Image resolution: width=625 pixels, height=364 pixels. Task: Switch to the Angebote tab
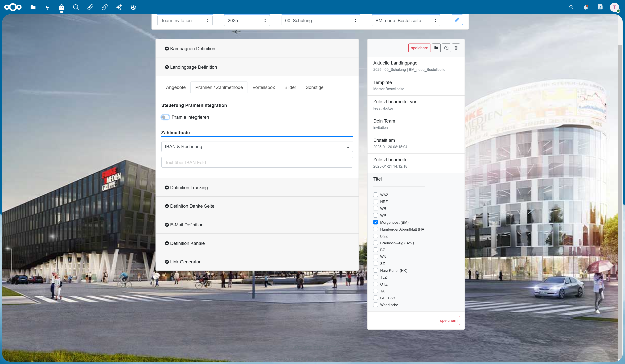(176, 87)
